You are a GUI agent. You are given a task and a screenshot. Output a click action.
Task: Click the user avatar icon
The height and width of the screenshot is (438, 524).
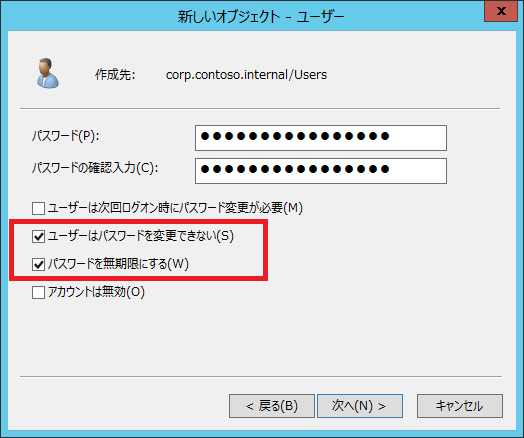[47, 74]
